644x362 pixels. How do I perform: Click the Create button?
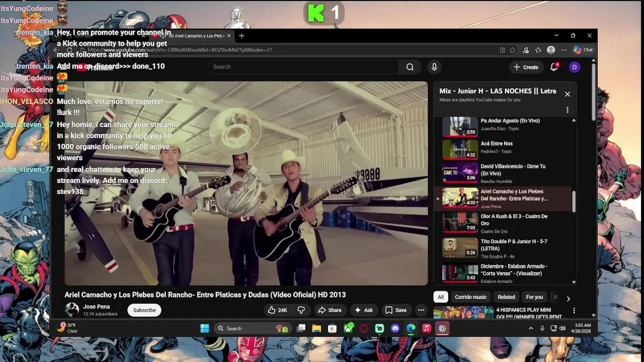pos(526,67)
